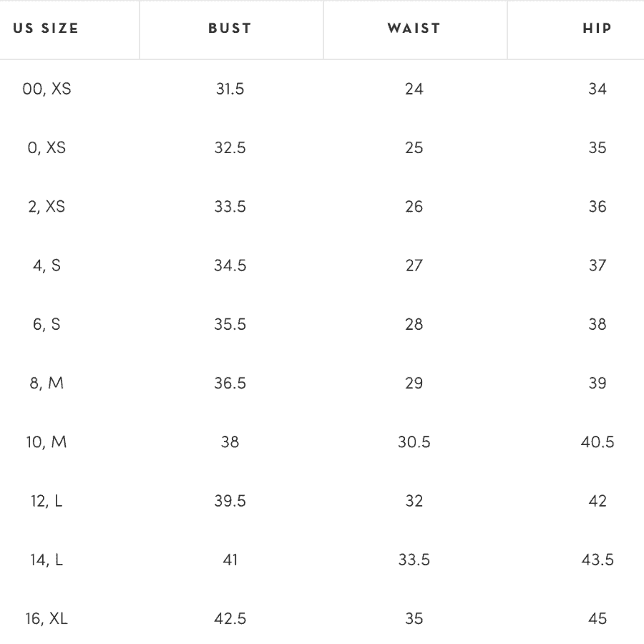Select the 2, XS size cell

point(47,207)
